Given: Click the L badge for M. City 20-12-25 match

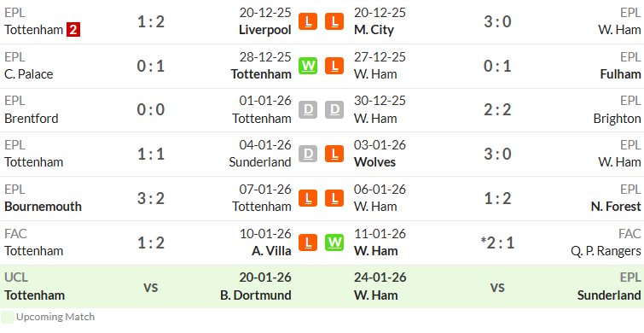Looking at the screenshot, I should pyautogui.click(x=334, y=21).
